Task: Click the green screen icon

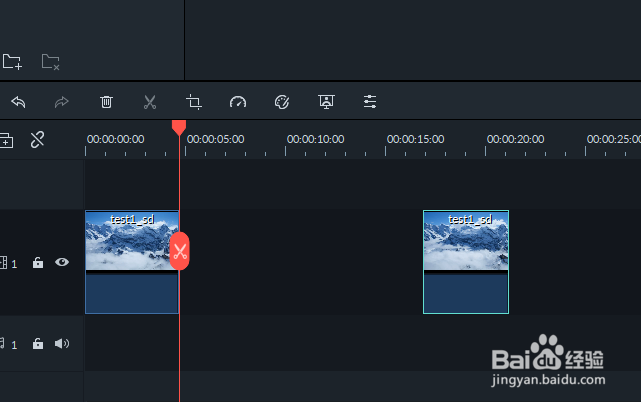Action: pyautogui.click(x=326, y=102)
